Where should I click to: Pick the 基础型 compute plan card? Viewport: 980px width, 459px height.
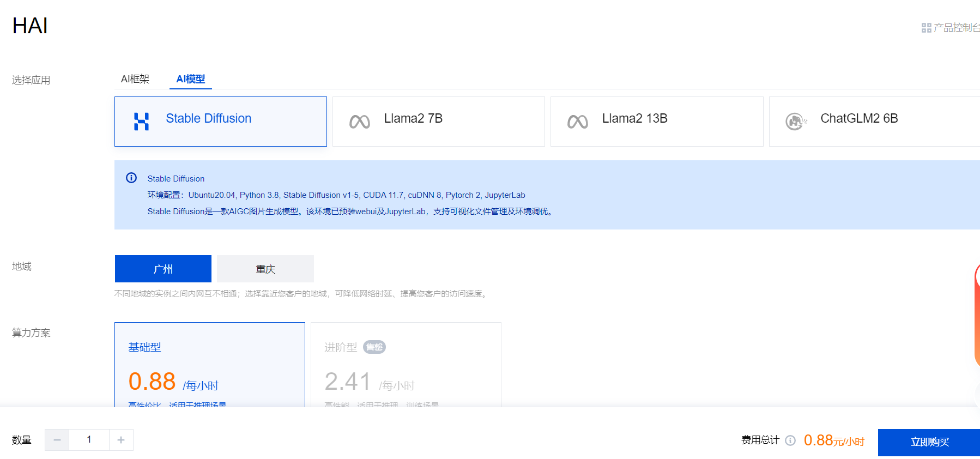point(210,365)
